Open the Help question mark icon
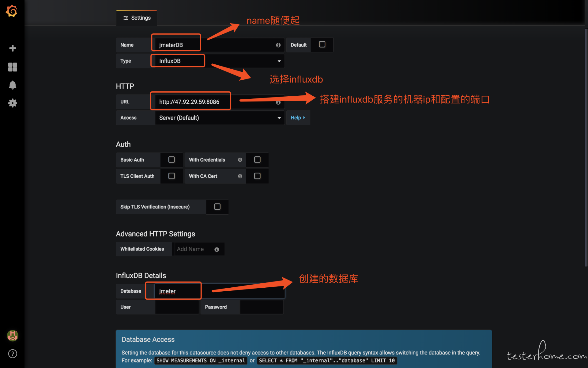588x368 pixels. click(13, 354)
